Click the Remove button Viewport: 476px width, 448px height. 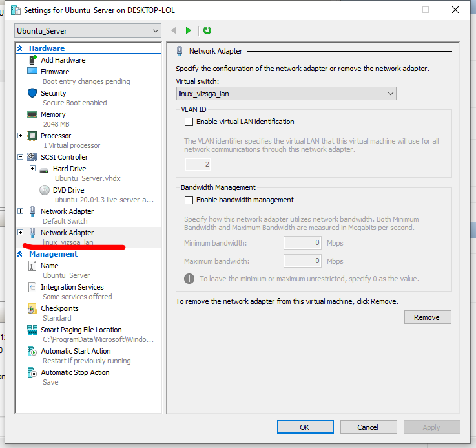tap(427, 317)
